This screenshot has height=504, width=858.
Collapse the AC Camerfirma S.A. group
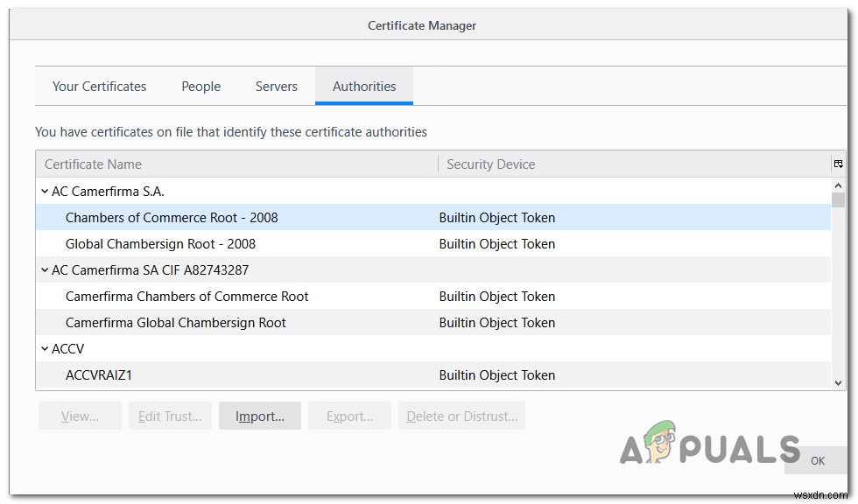[45, 191]
